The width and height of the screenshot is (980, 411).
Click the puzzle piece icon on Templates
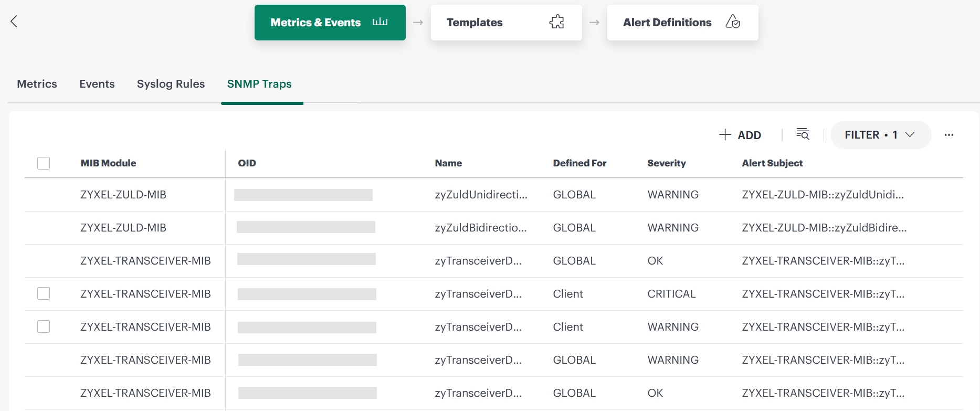pos(557,22)
